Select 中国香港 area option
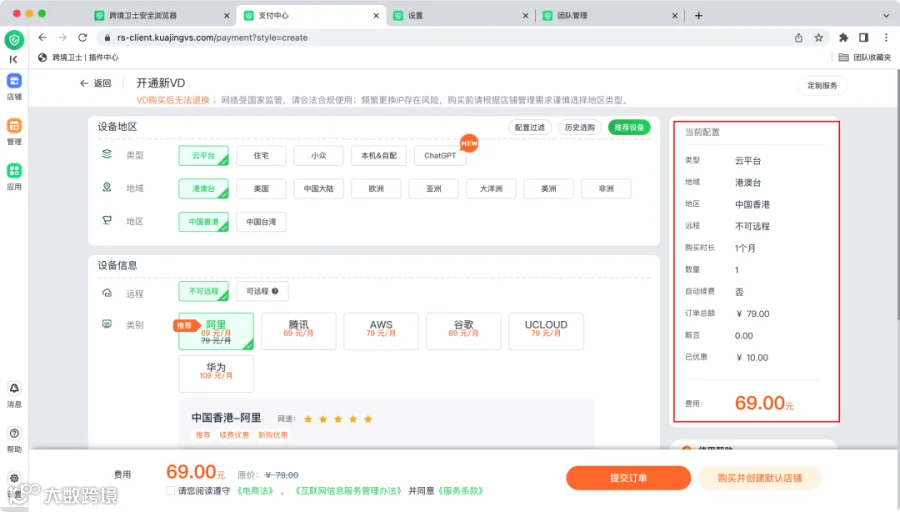Viewport: 900px width, 512px height. 203,222
